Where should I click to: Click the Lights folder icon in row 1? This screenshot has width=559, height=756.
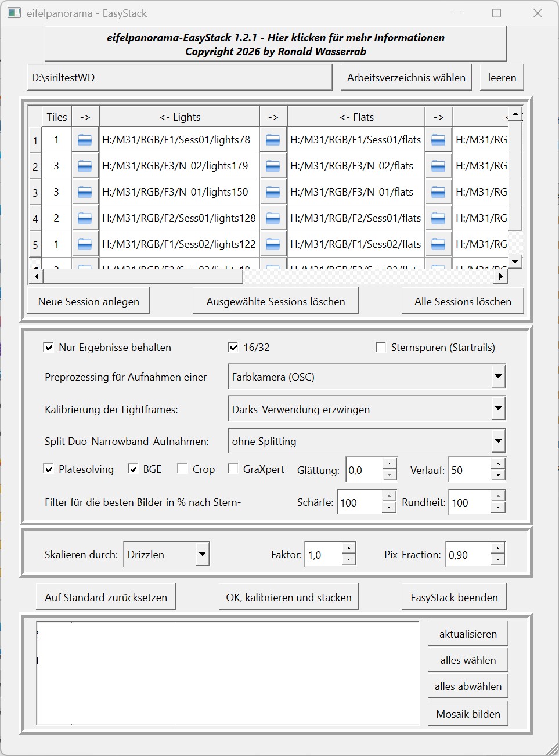(x=85, y=140)
